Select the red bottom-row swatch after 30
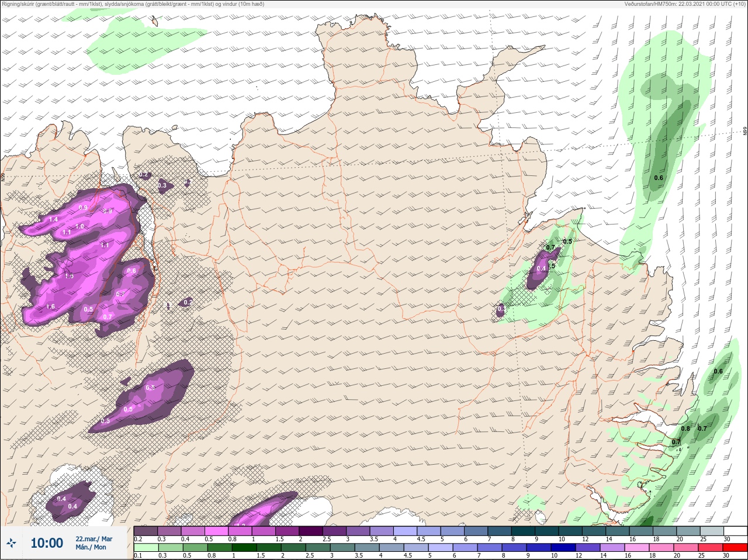The height and width of the screenshot is (560, 748). [735, 548]
